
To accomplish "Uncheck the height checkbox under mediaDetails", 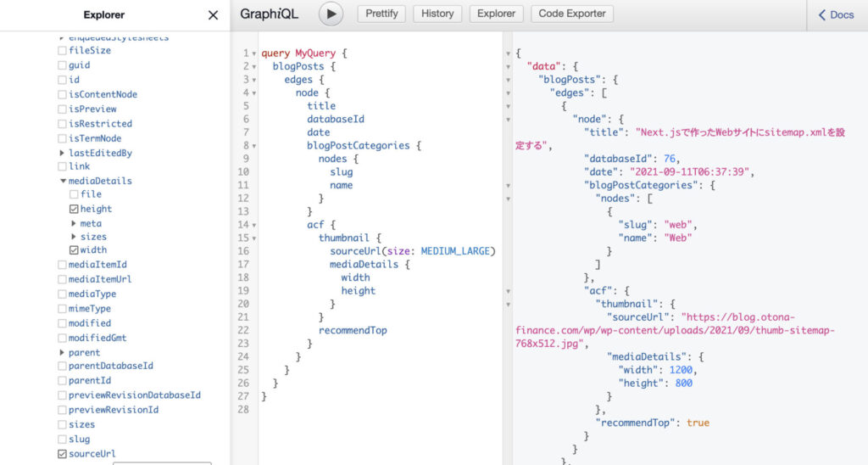I will [74, 209].
